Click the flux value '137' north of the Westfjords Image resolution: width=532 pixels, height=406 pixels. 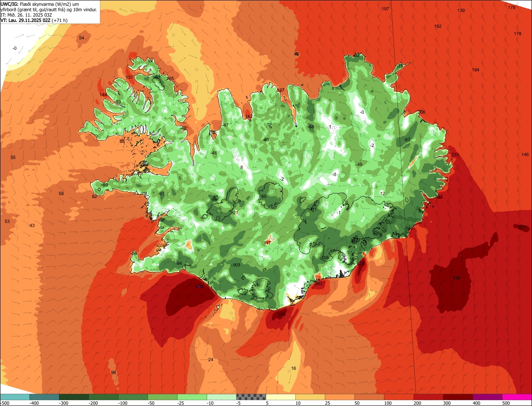129,78
